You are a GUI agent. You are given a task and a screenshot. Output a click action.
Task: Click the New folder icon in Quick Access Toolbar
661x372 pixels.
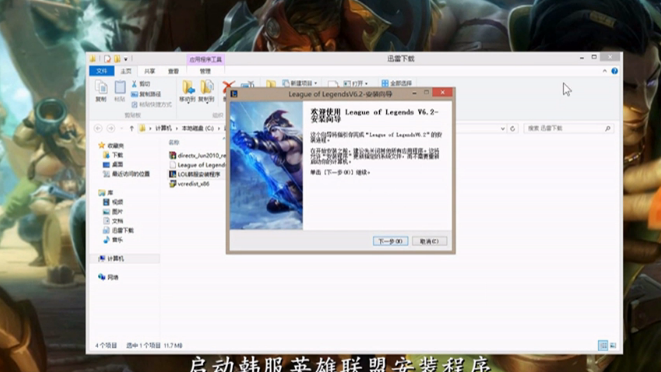click(x=117, y=59)
